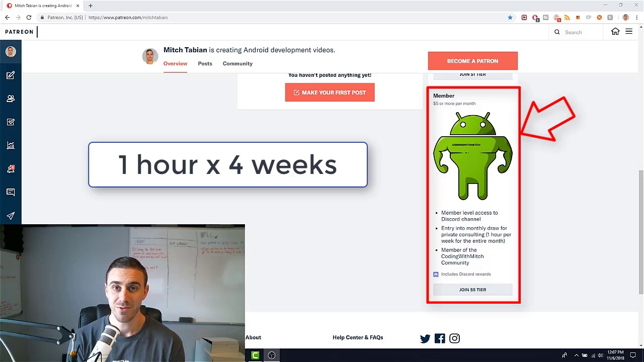Open the patrons people icon in sidebar
Image resolution: width=644 pixels, height=362 pixels.
click(x=11, y=99)
